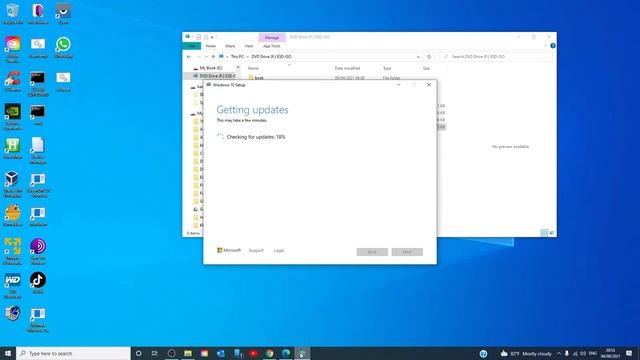Open the green H app desktop shortcut
640x360 pixels.
pos(13,148)
